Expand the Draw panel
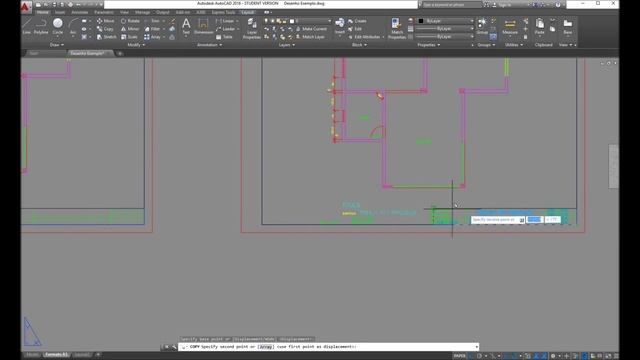640x360 pixels. point(57,45)
